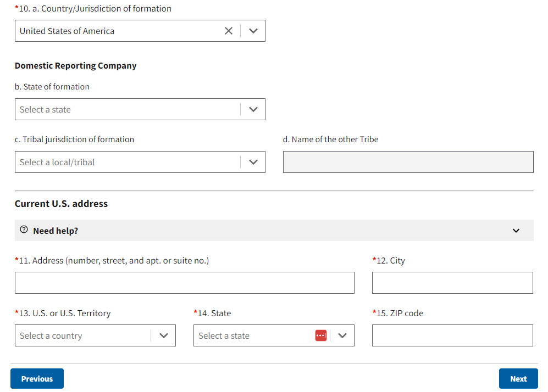Proceed with the Next button
The width and height of the screenshot is (548, 392).
pyautogui.click(x=518, y=379)
